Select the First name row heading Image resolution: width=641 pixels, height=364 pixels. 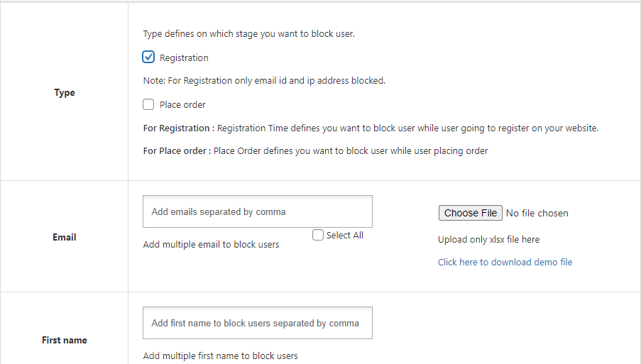click(64, 341)
